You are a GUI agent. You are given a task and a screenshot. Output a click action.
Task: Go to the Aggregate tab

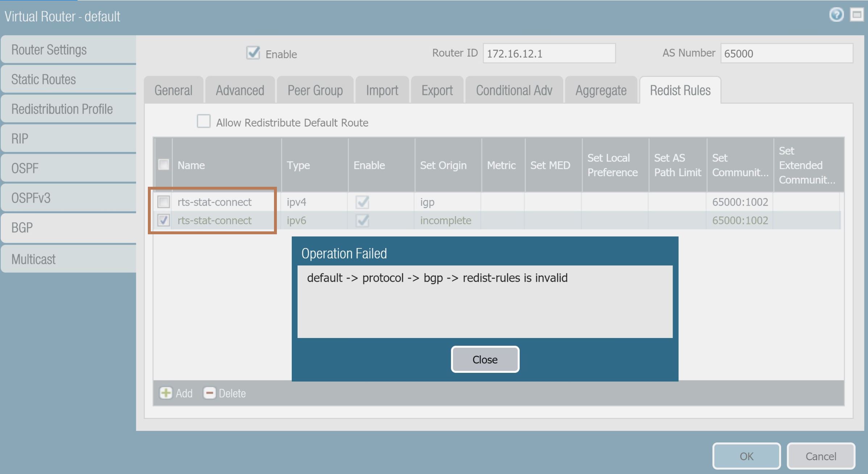tap(601, 90)
